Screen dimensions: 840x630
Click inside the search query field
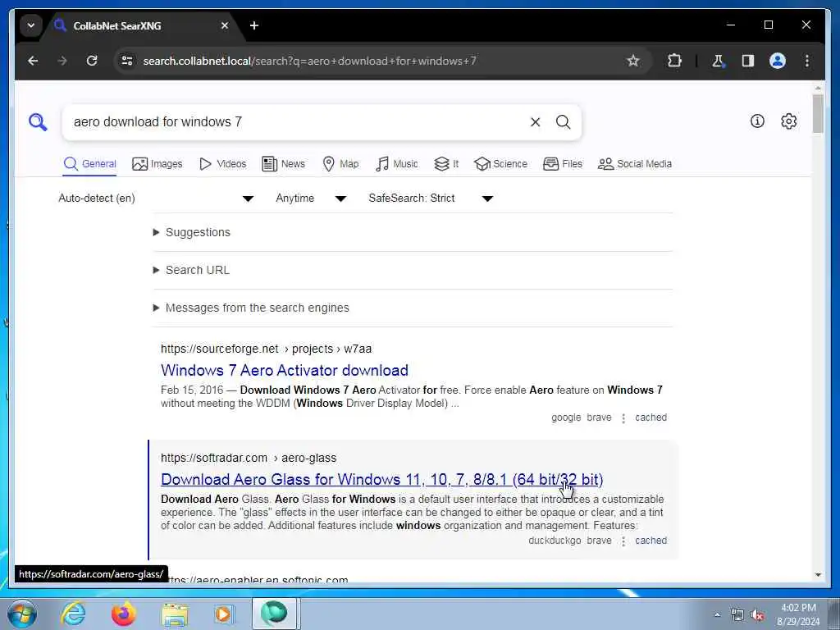tap(297, 122)
